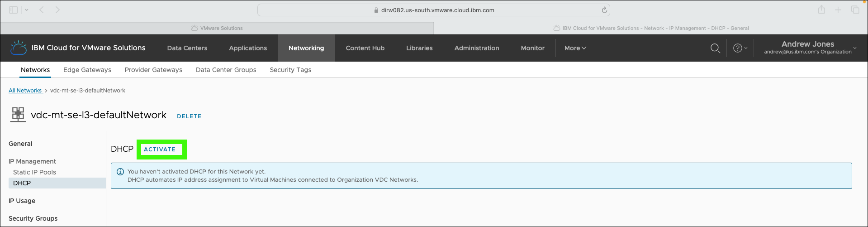The width and height of the screenshot is (868, 227).
Task: Select Static IP Pools in sidebar
Action: pos(34,172)
